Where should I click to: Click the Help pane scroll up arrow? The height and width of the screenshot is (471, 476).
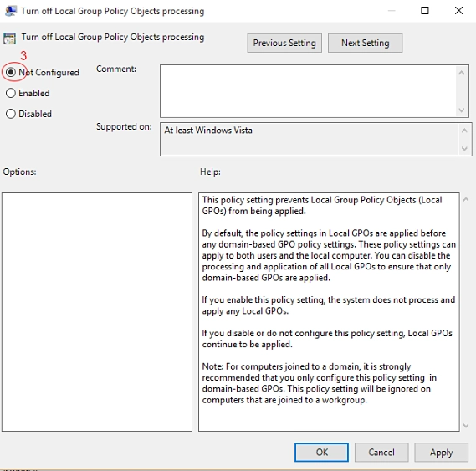pos(466,199)
